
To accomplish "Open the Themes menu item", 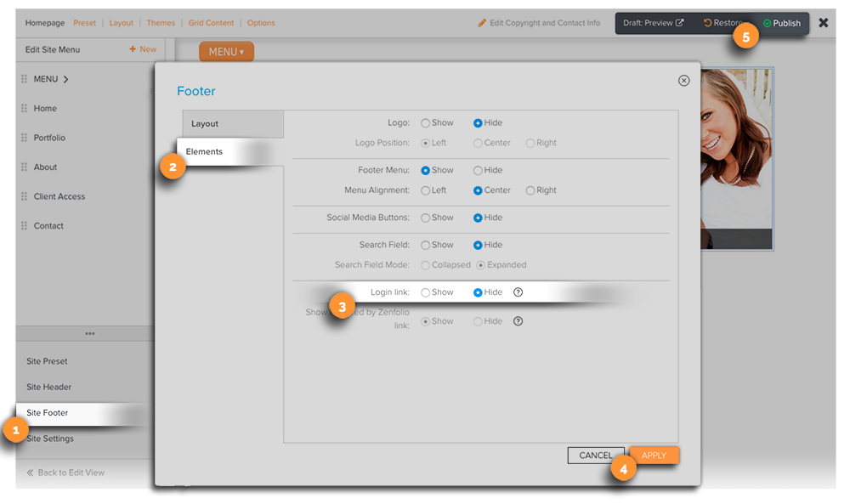I will click(161, 23).
